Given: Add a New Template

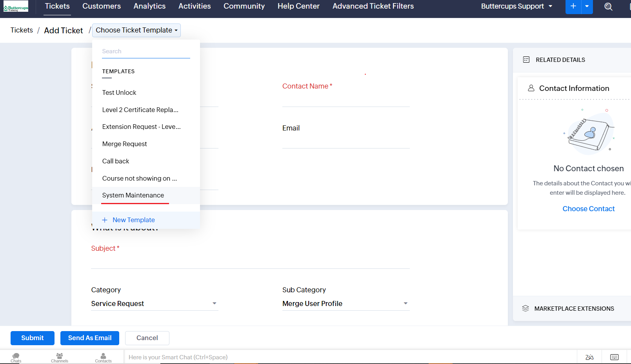Looking at the screenshot, I should [x=133, y=220].
